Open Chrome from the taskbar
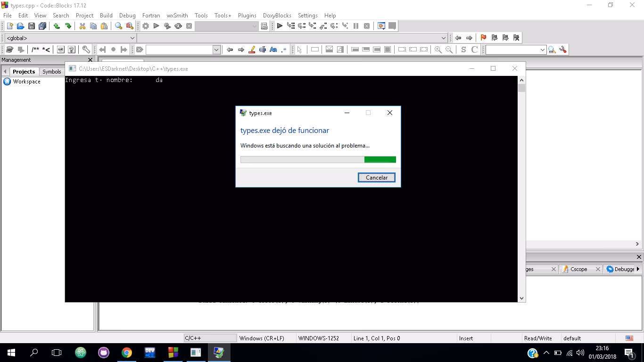Image resolution: width=644 pixels, height=362 pixels. pyautogui.click(x=126, y=353)
